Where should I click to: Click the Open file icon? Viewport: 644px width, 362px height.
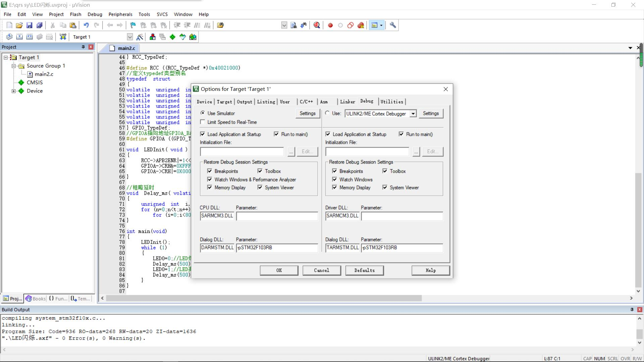point(19,25)
